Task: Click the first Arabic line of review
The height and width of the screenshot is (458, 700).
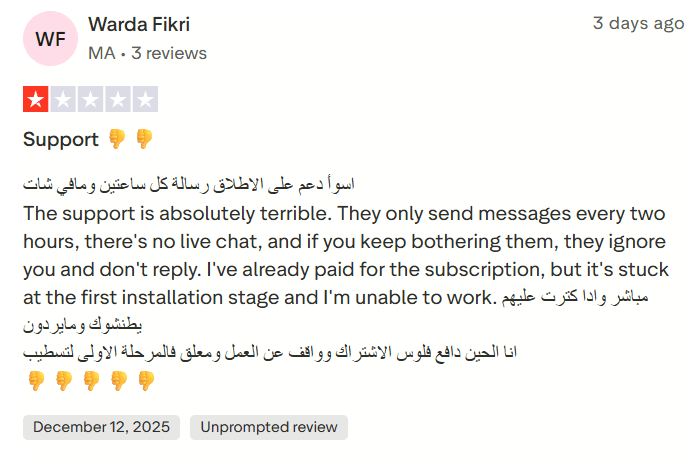Action: pos(190,185)
